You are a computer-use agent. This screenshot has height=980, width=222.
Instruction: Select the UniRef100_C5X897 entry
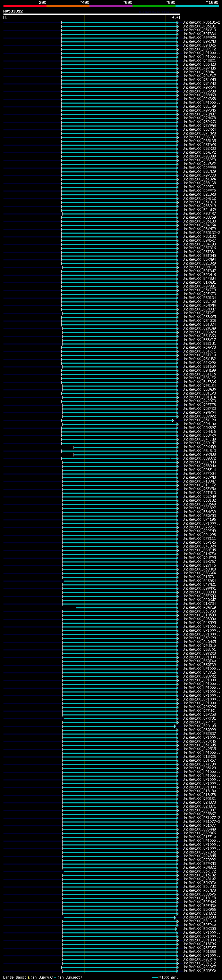(199, 428)
